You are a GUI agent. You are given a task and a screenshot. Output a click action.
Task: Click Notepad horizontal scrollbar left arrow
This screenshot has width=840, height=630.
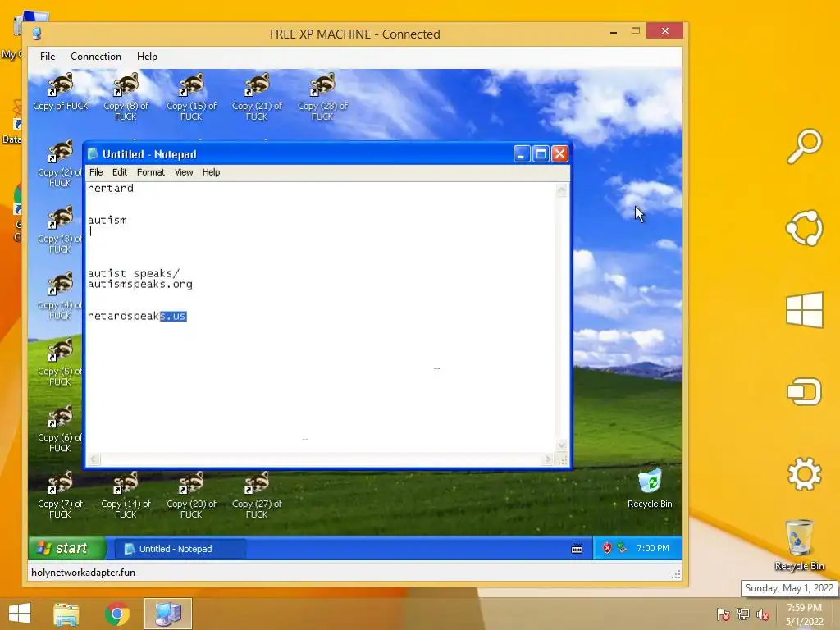point(94,459)
